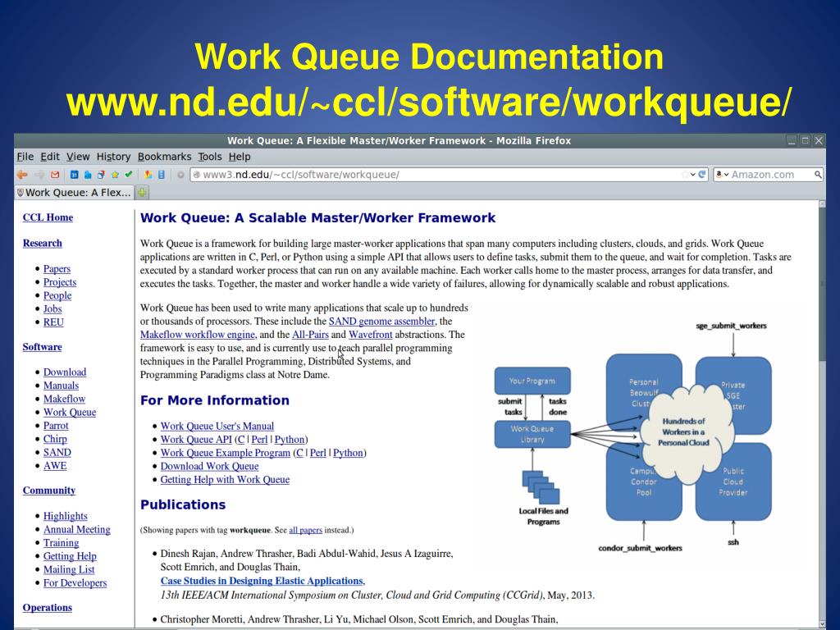Open the Download sidebar link
The height and width of the screenshot is (630, 840).
[x=65, y=372]
